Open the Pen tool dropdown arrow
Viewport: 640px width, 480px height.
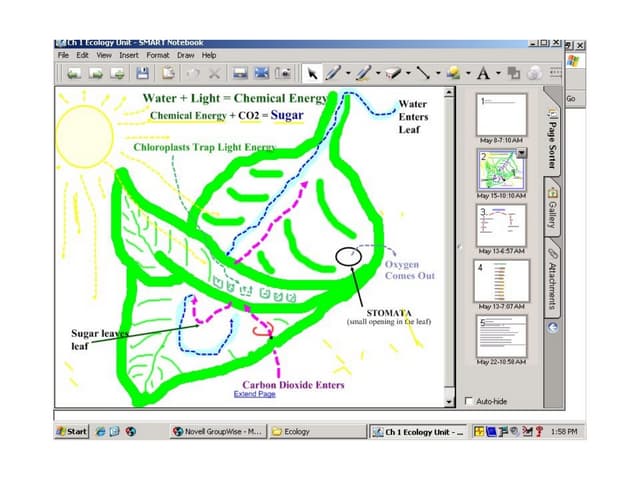(x=348, y=73)
